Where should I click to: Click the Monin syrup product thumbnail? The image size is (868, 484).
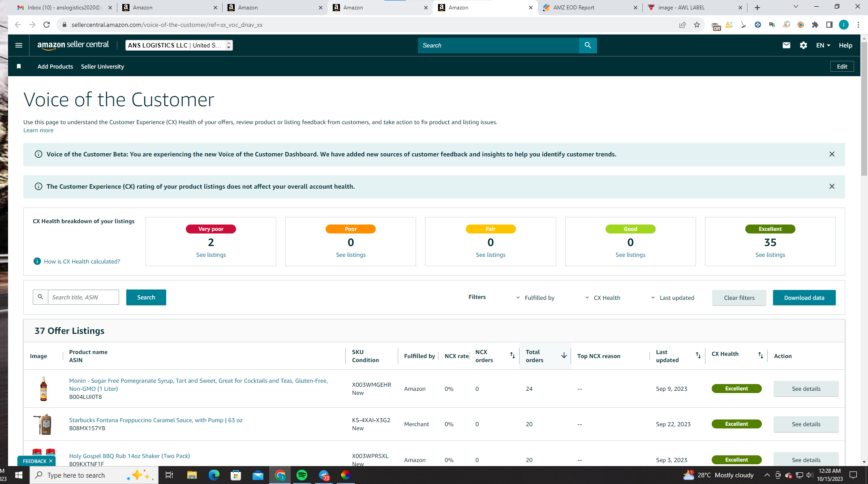tap(43, 389)
